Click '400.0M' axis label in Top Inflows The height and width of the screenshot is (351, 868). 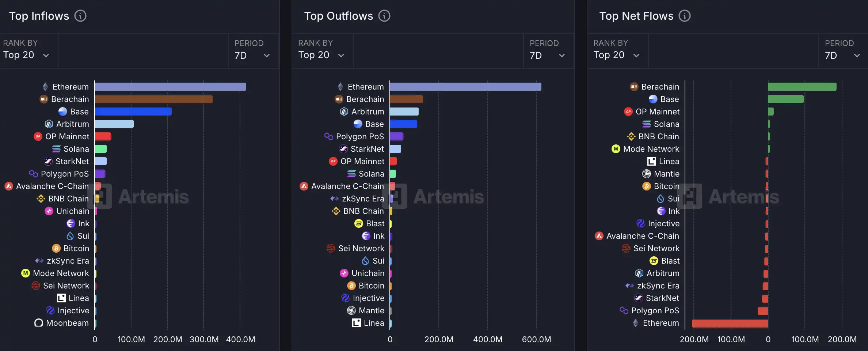pos(240,339)
